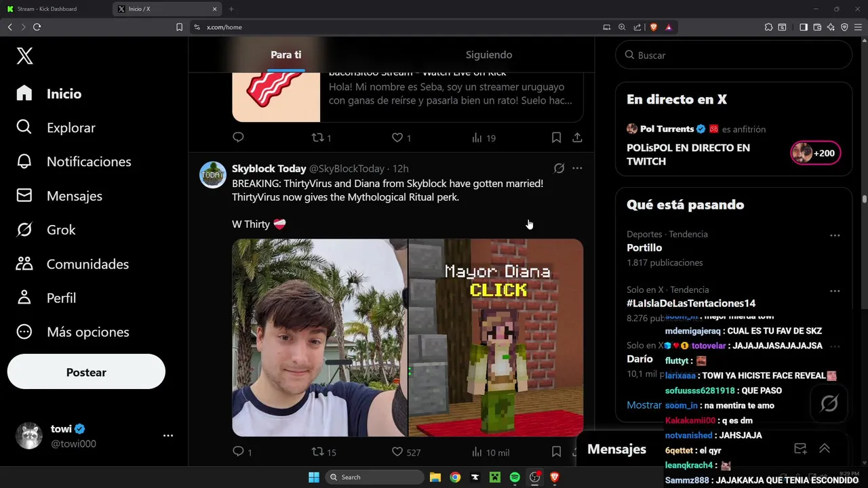Open Perfil in the sidebar
The width and height of the screenshot is (868, 488).
45,298
